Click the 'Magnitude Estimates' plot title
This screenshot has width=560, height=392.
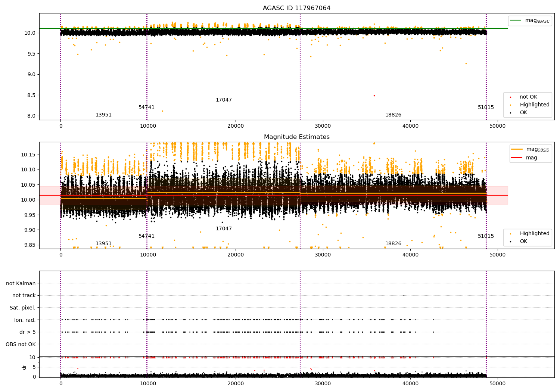coord(296,137)
